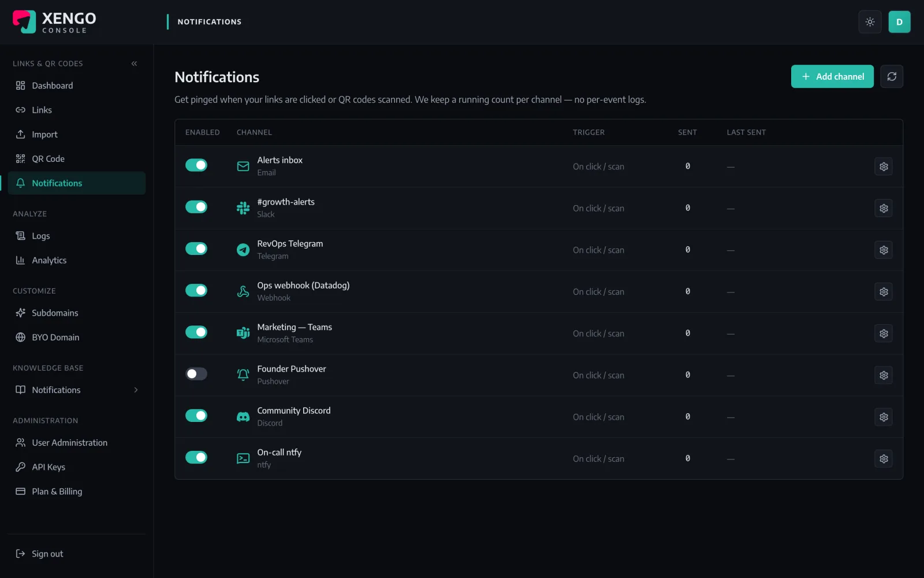This screenshot has width=924, height=578.
Task: Open settings gear for Alerts inbox channel
Action: coord(884,166)
